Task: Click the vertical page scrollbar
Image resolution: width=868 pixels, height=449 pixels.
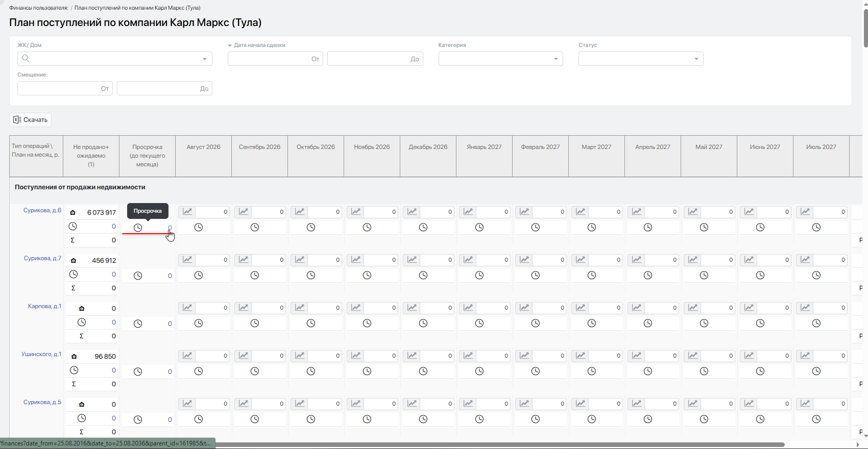Action: [x=865, y=28]
